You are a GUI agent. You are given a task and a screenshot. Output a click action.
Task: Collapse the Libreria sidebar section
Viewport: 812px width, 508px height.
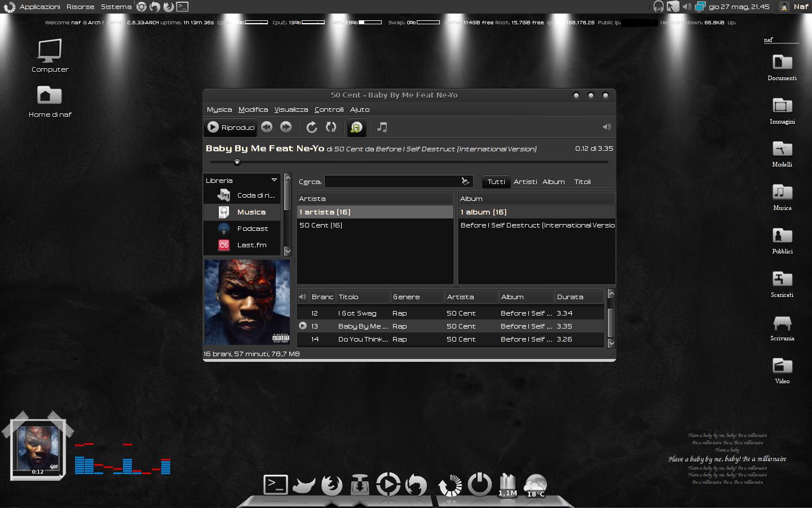(x=274, y=180)
